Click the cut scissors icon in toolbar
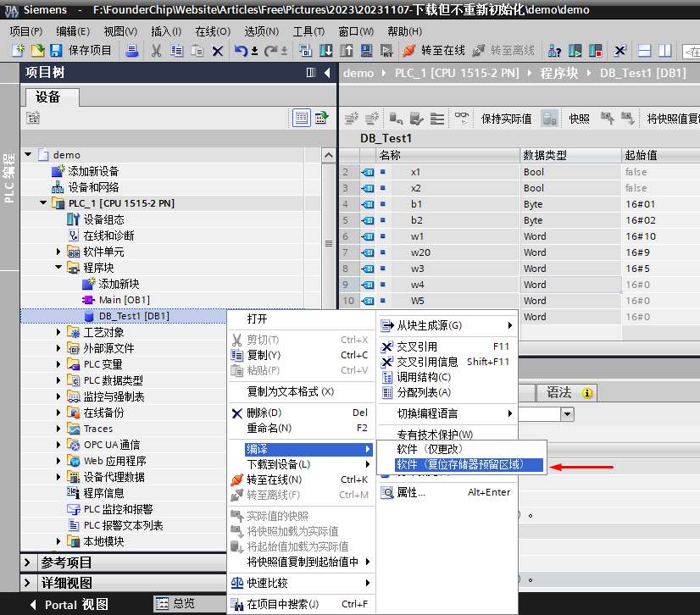Screen dimensions: 700x615 (156, 51)
